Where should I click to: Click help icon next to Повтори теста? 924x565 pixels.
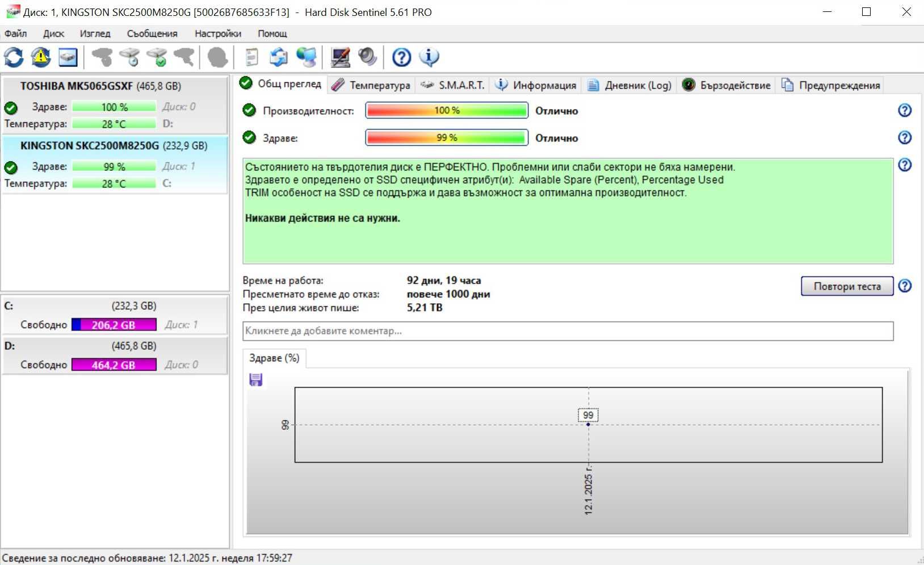click(905, 286)
